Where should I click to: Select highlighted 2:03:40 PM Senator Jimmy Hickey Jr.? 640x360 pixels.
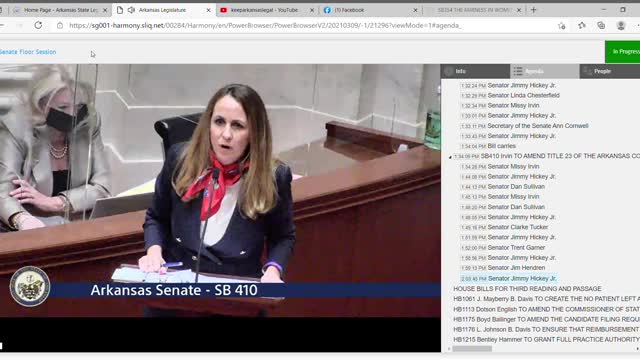click(508, 278)
